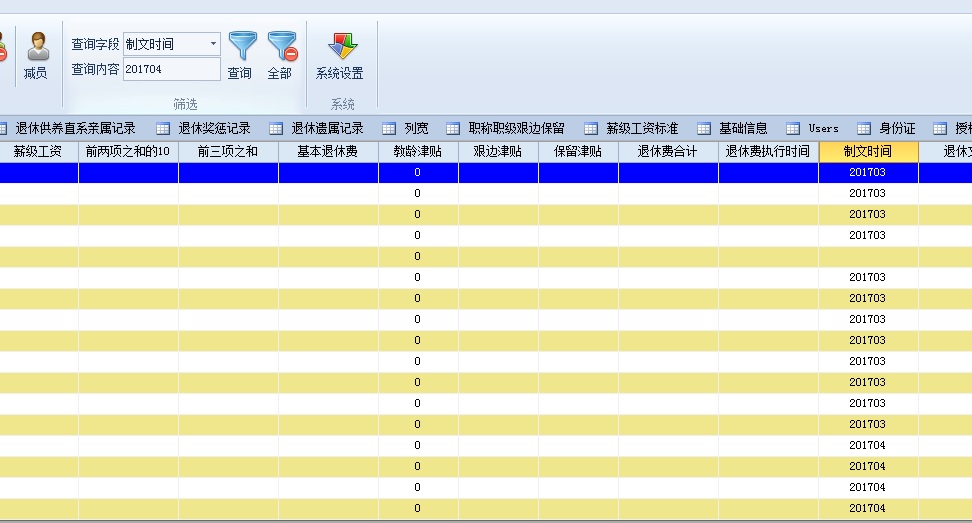Image resolution: width=972 pixels, height=523 pixels.
Task: Click the 查询 funnel filter icon
Action: point(242,46)
